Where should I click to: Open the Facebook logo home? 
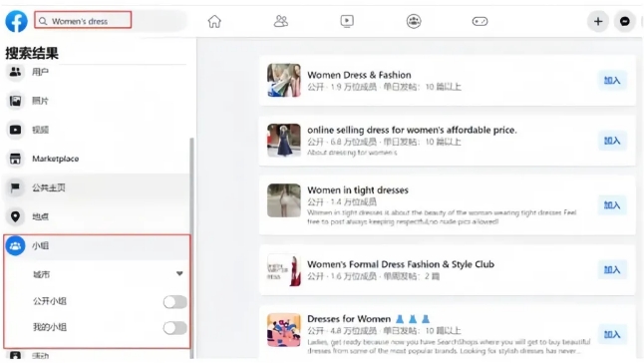[x=16, y=21]
